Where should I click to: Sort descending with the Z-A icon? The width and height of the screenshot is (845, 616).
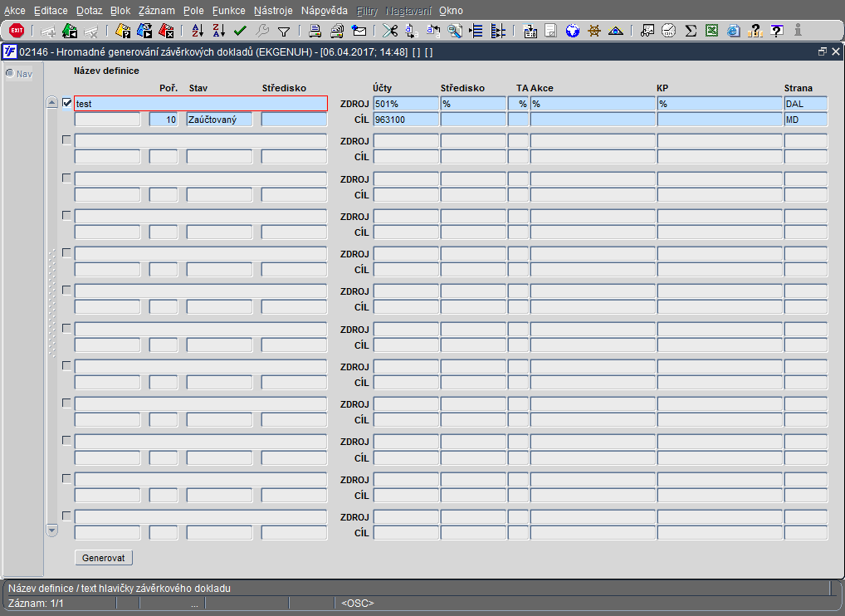coord(218,32)
